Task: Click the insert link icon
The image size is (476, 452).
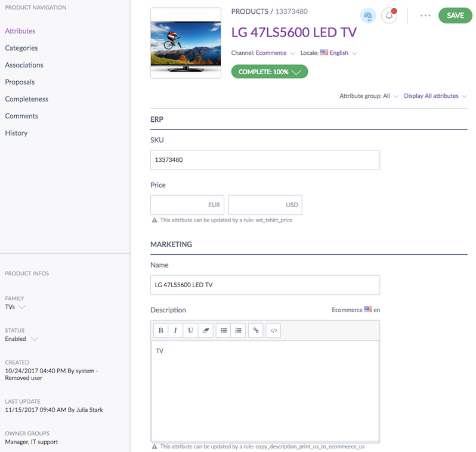Action: (256, 330)
